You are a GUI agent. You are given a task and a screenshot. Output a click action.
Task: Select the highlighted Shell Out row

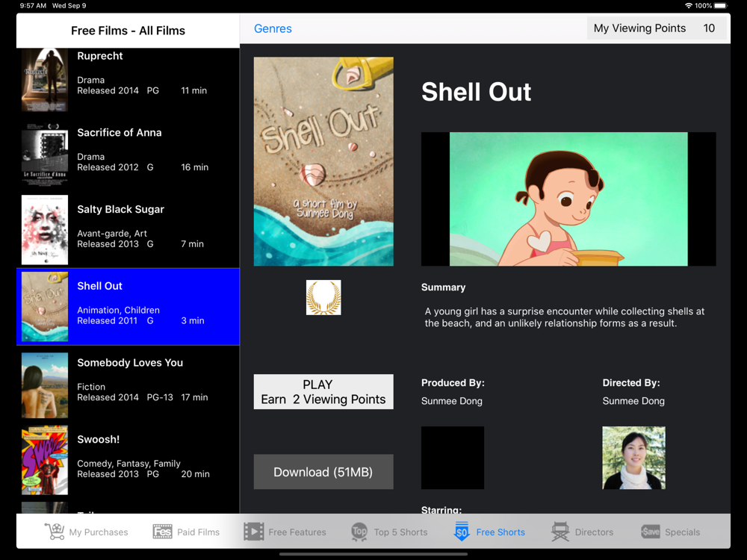coord(128,307)
